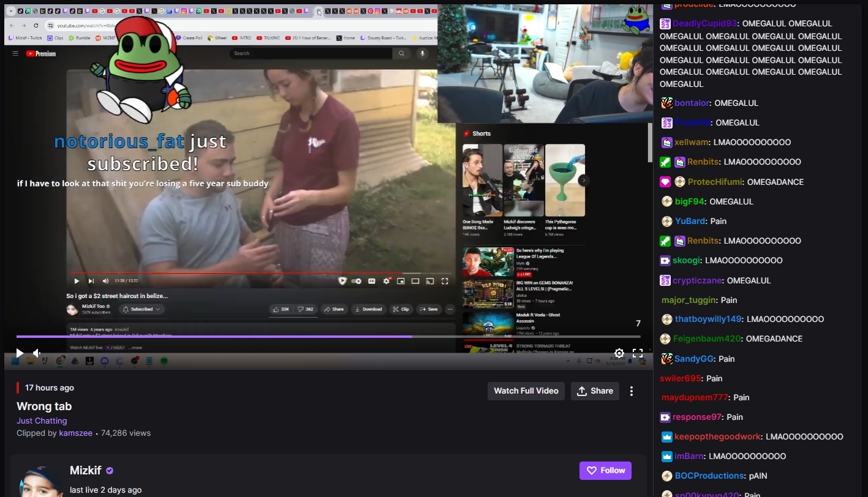The image size is (868, 497).
Task: Open the Twitch Share button beside Watch Full Video
Action: tap(595, 390)
